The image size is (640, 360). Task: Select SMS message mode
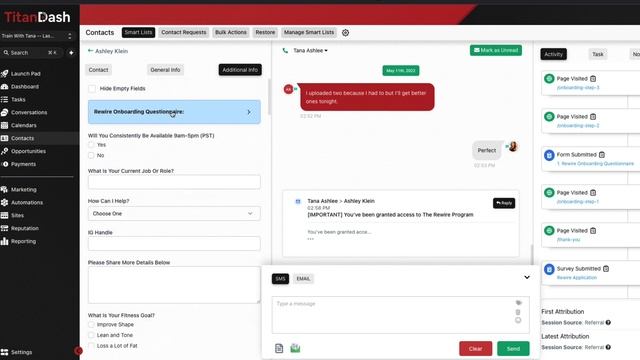[x=280, y=279]
